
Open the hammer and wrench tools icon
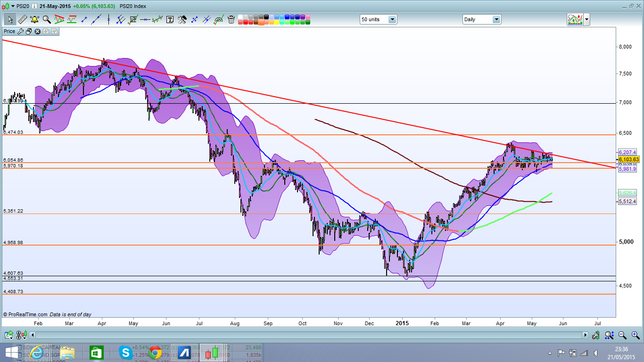pyautogui.click(x=182, y=19)
